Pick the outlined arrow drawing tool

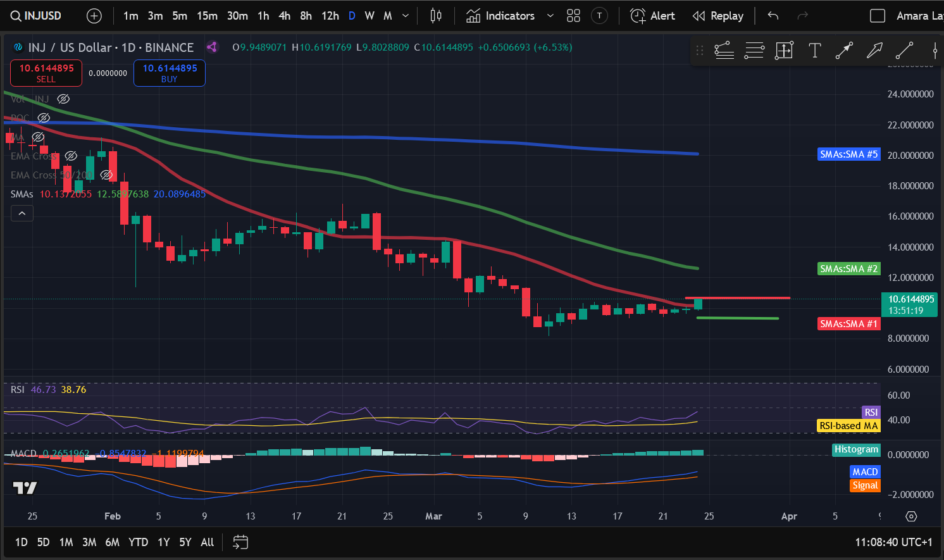tap(874, 51)
